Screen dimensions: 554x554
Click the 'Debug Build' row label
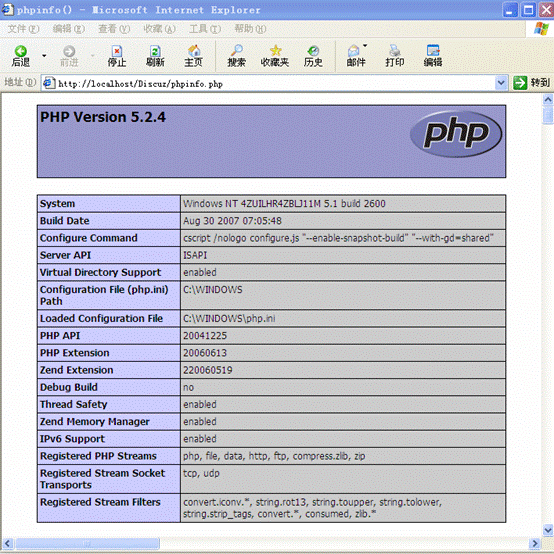69,388
